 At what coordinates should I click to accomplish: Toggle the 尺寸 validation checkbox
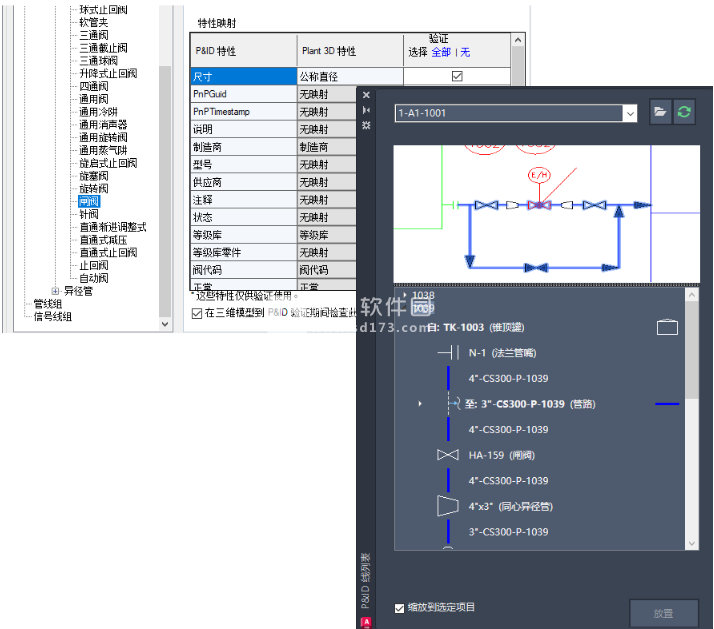(x=457, y=76)
